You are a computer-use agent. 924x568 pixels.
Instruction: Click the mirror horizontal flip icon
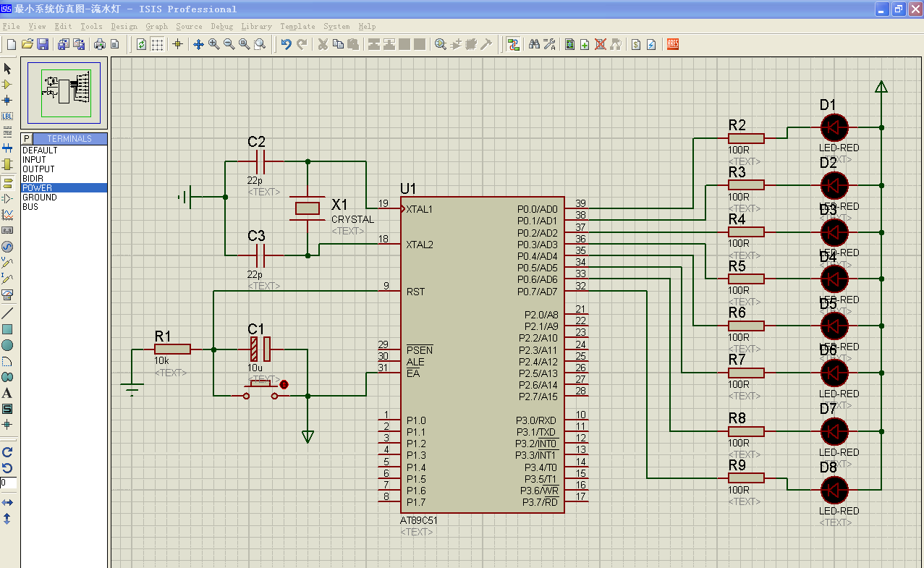[x=7, y=502]
